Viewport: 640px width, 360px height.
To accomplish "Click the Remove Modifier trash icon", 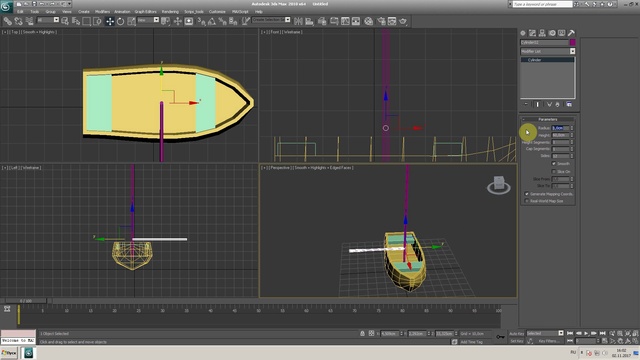I will (x=558, y=104).
